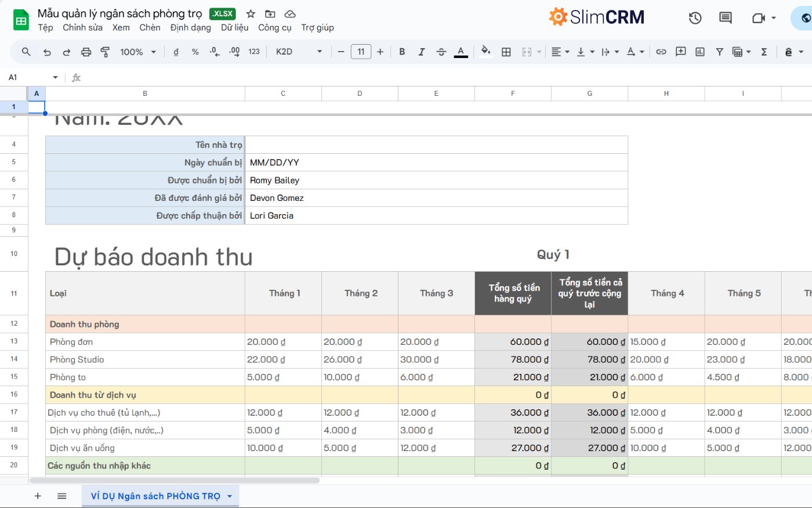Open version history clock button
The height and width of the screenshot is (508, 812).
pos(695,18)
